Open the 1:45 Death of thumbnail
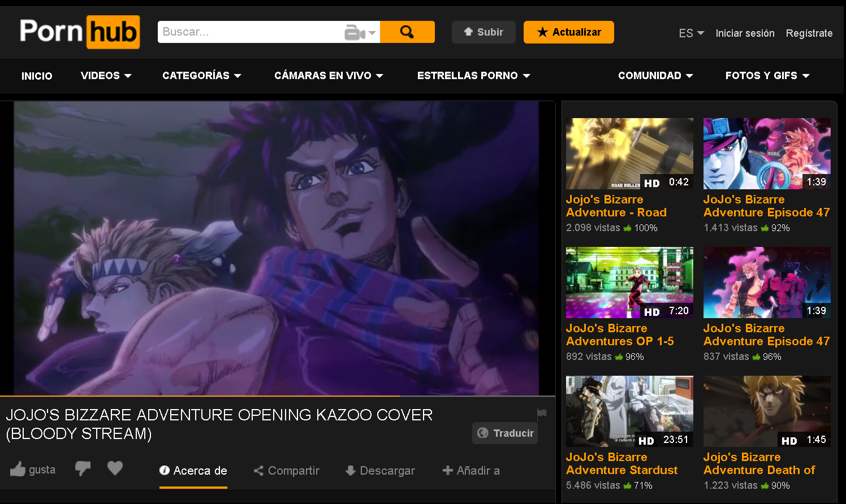Image resolution: width=846 pixels, height=504 pixels. [x=767, y=411]
